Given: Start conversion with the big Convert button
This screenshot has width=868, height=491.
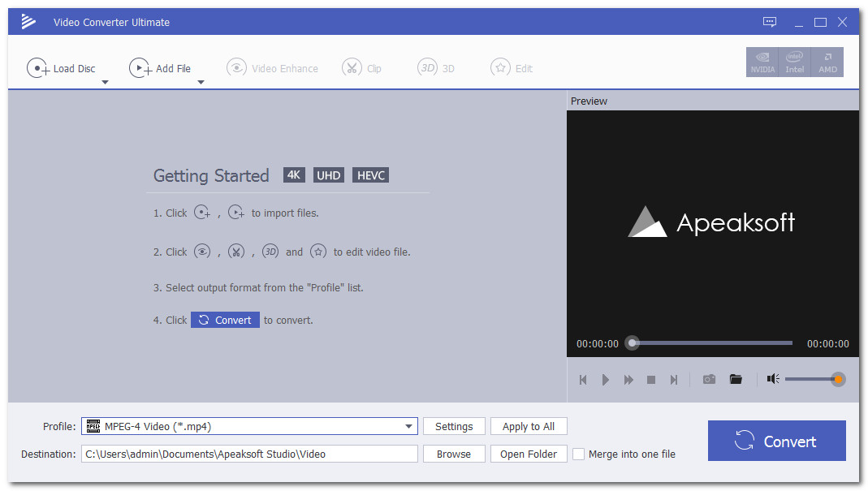Looking at the screenshot, I should [x=776, y=441].
